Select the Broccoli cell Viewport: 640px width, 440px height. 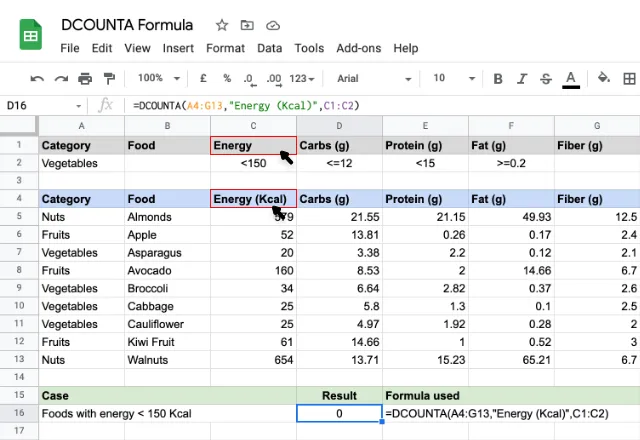tap(167, 288)
